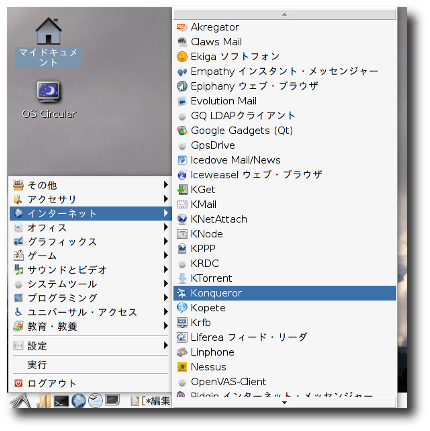Click the KNode news reader icon
Screen dimensions: 430x431
pos(182,234)
